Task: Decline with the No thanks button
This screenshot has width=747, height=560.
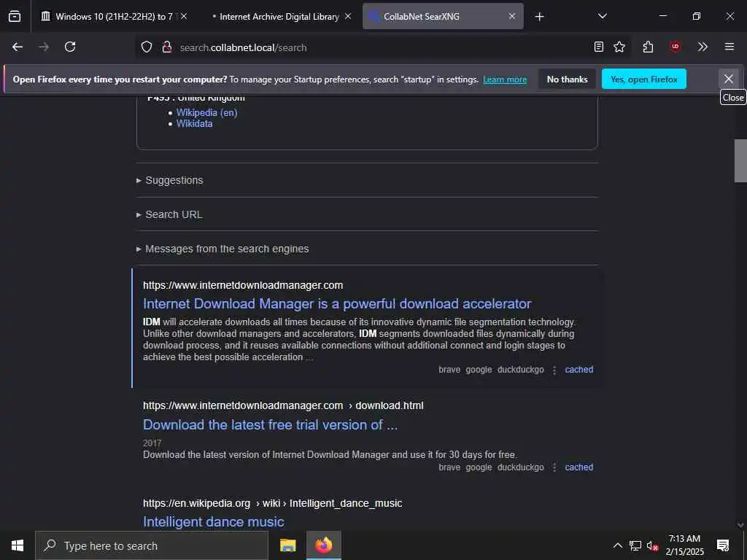Action: point(567,79)
